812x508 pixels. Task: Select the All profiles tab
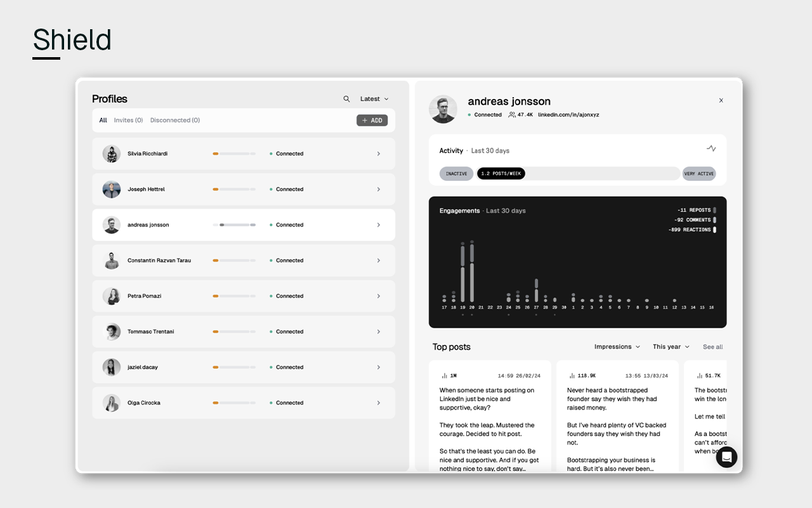tap(103, 120)
